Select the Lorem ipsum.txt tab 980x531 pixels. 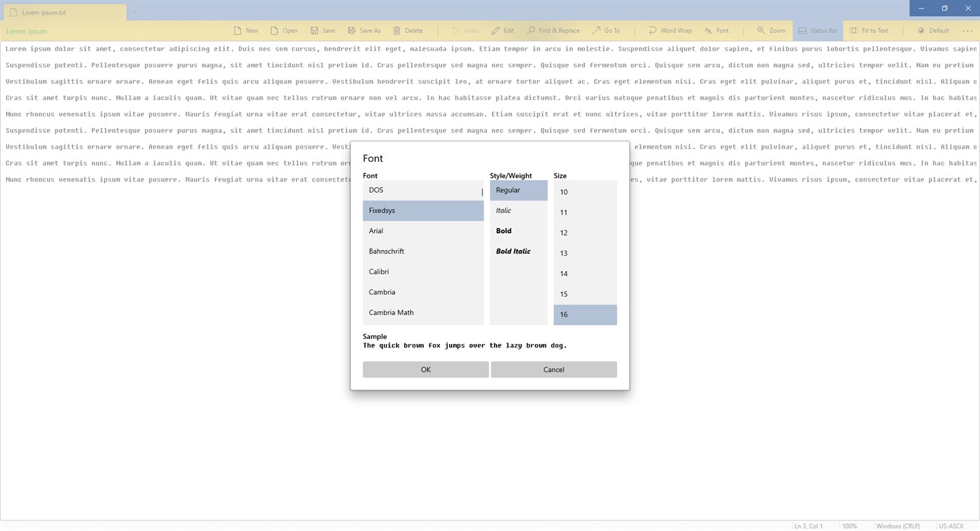point(63,12)
